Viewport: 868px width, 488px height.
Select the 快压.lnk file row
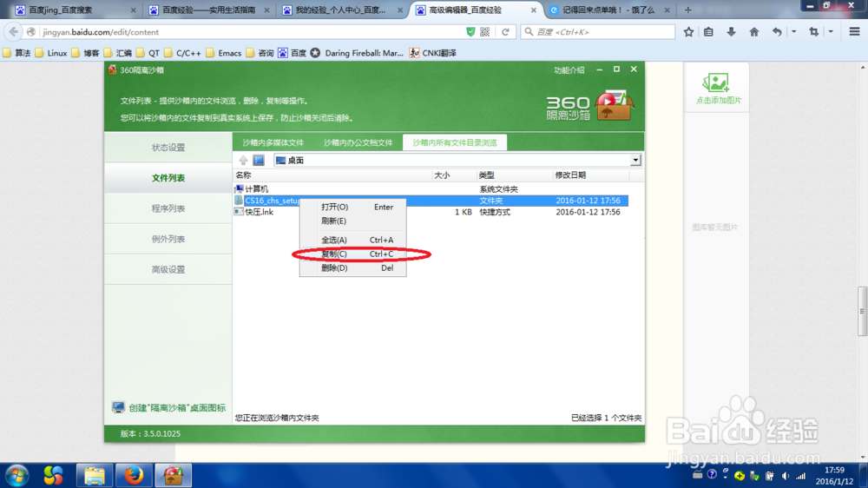(431, 212)
